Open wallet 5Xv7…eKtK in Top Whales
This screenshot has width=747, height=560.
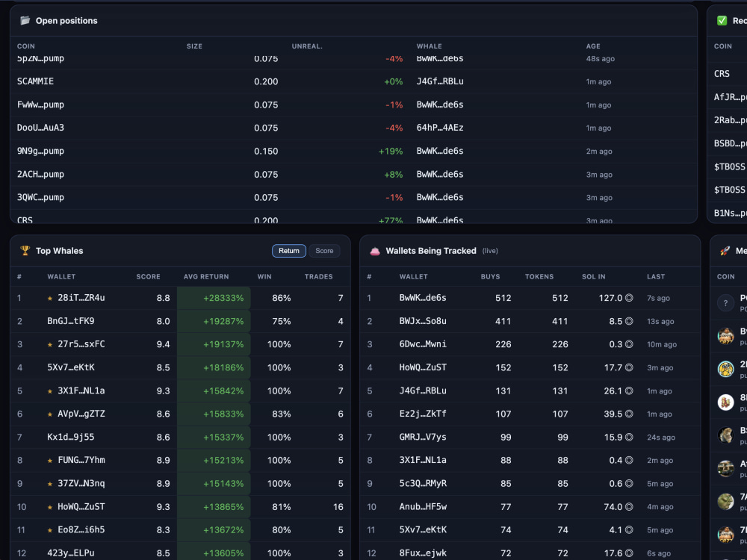click(70, 367)
